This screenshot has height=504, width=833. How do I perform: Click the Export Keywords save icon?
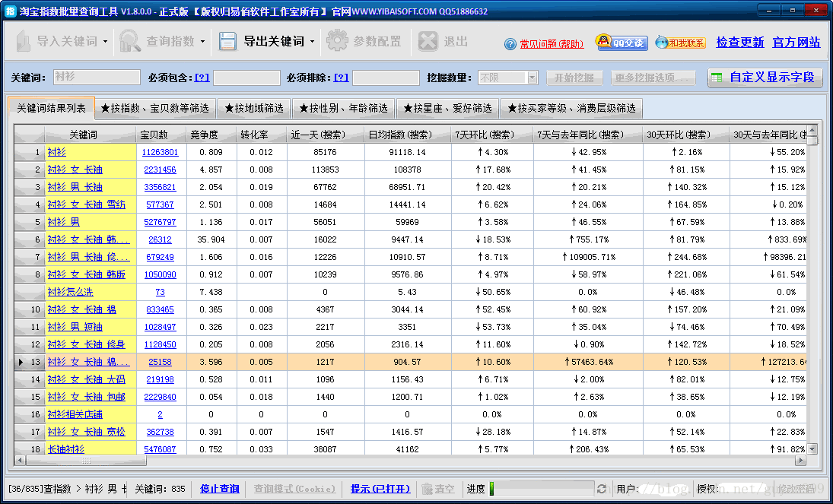coord(228,41)
